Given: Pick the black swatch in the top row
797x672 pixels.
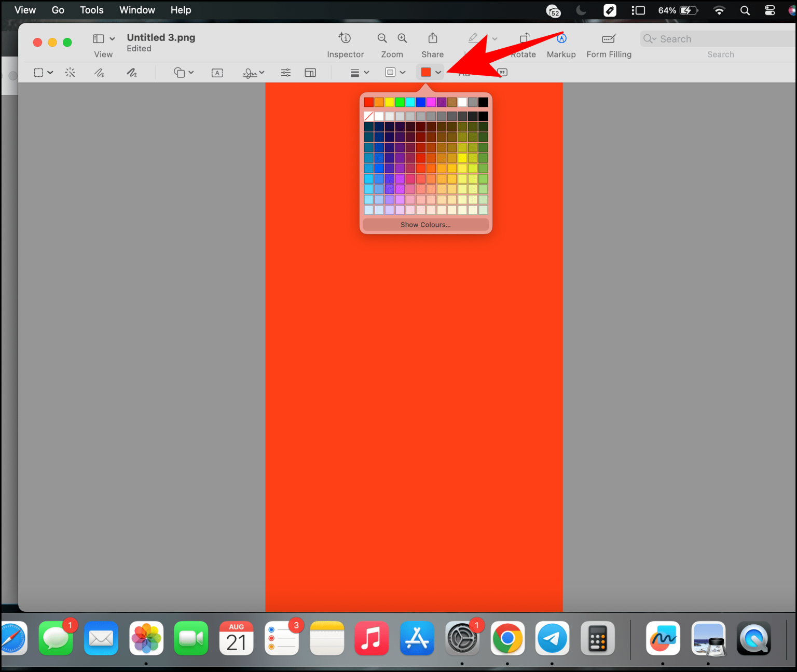Looking at the screenshot, I should coord(483,102).
